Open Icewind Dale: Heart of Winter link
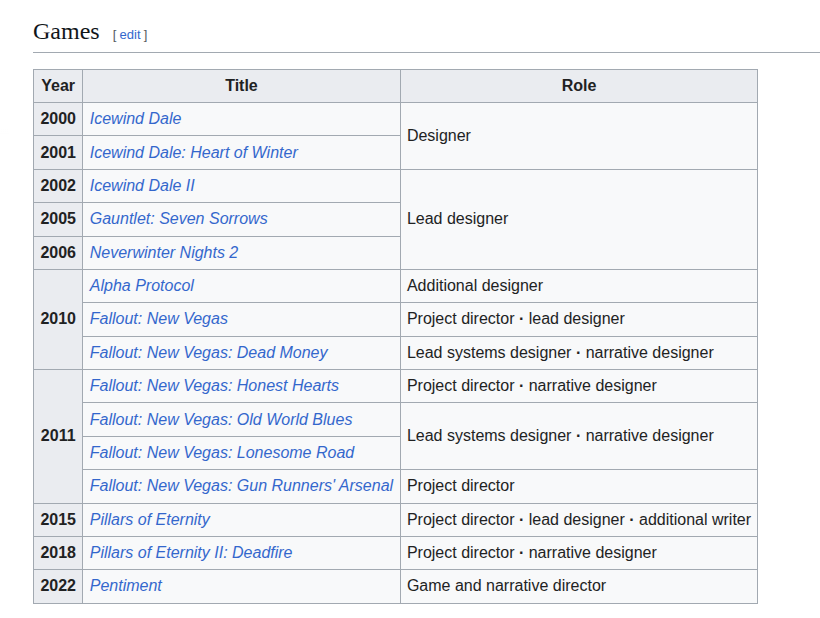This screenshot has height=618, width=820. coord(193,152)
